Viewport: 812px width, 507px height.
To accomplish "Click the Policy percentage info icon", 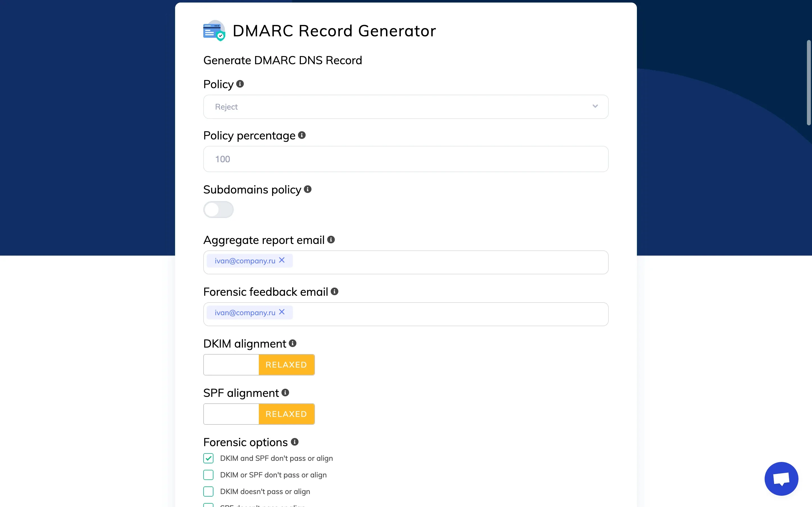I will click(x=302, y=135).
